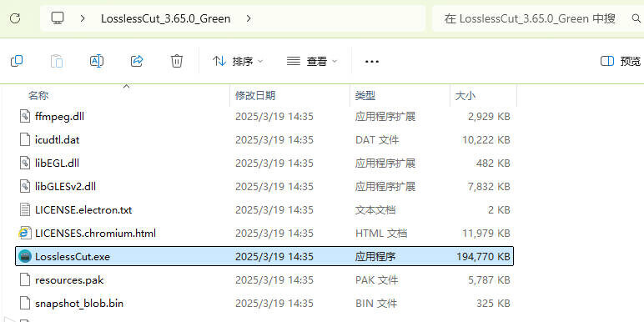This screenshot has width=644, height=322.
Task: Click the date cell of icudtl.dat
Action: click(274, 139)
